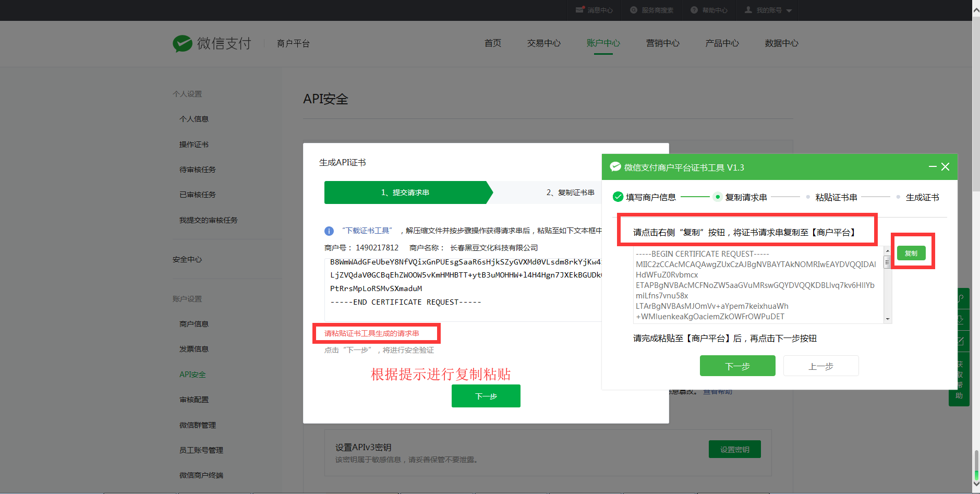Click the 2、复制证书串 step tab
This screenshot has width=980, height=494.
point(571,192)
